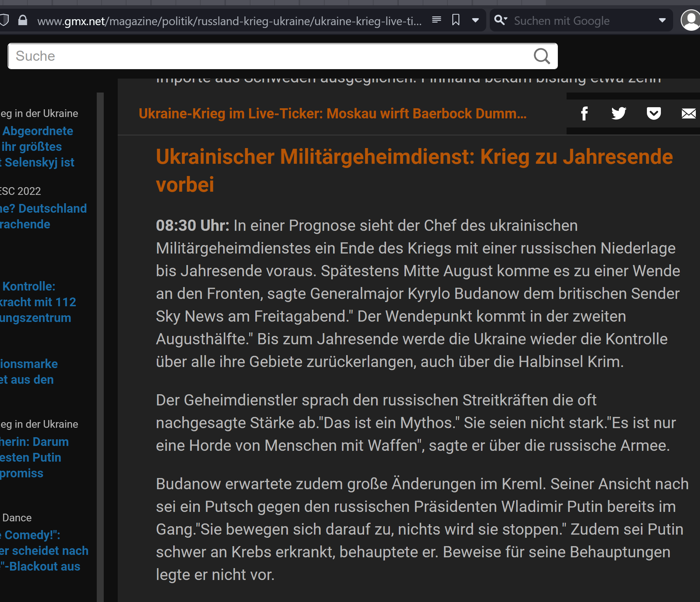Click the shield tracking protection icon
This screenshot has height=602, width=700.
point(4,20)
